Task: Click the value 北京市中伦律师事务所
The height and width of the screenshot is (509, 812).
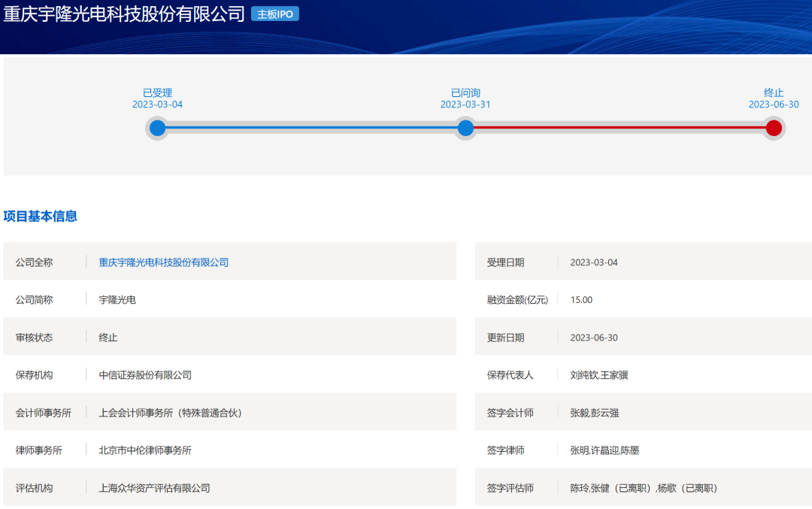Action: 145,450
